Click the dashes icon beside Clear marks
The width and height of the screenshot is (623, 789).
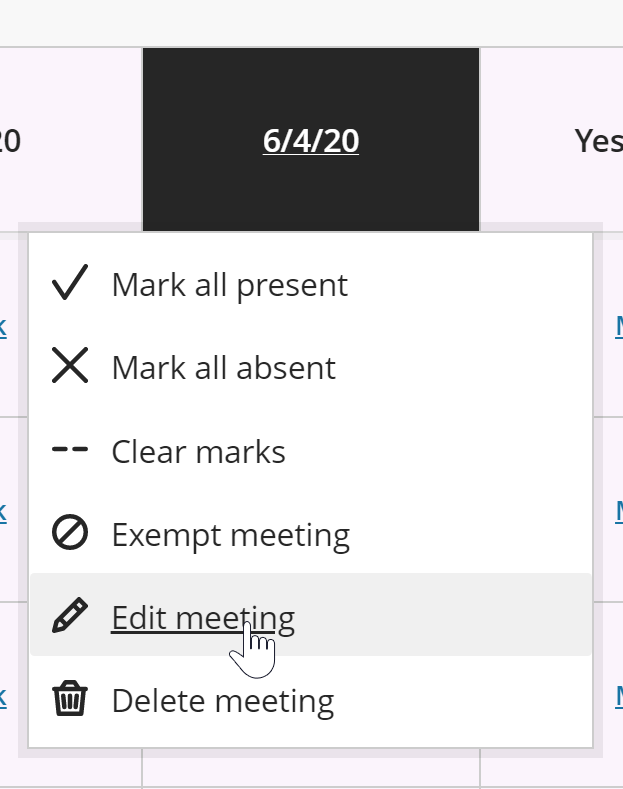coord(69,451)
